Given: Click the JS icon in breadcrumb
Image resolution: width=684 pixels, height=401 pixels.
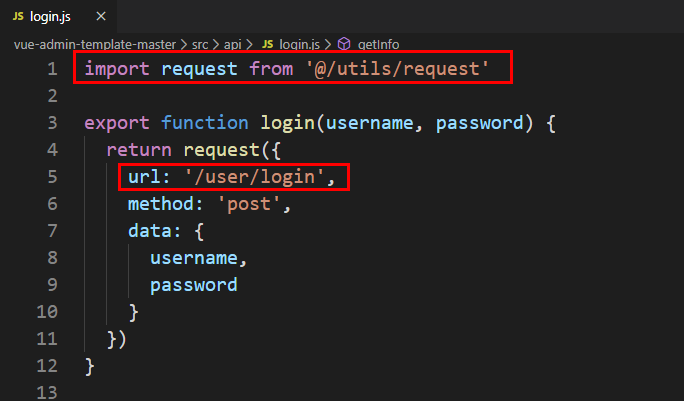Looking at the screenshot, I should 267,45.
